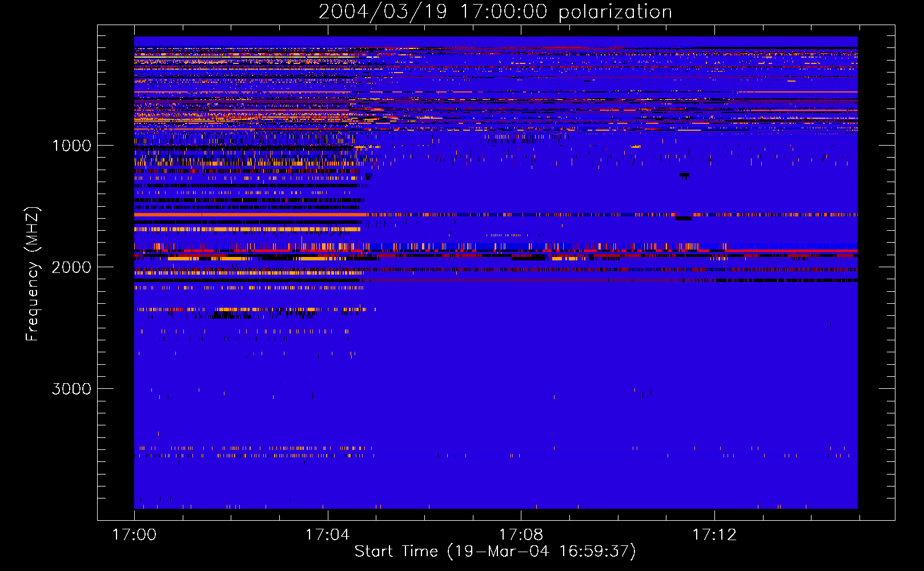Click the 'Frequency (MHZ)' y-axis label
The width and height of the screenshot is (924, 571).
click(x=33, y=274)
